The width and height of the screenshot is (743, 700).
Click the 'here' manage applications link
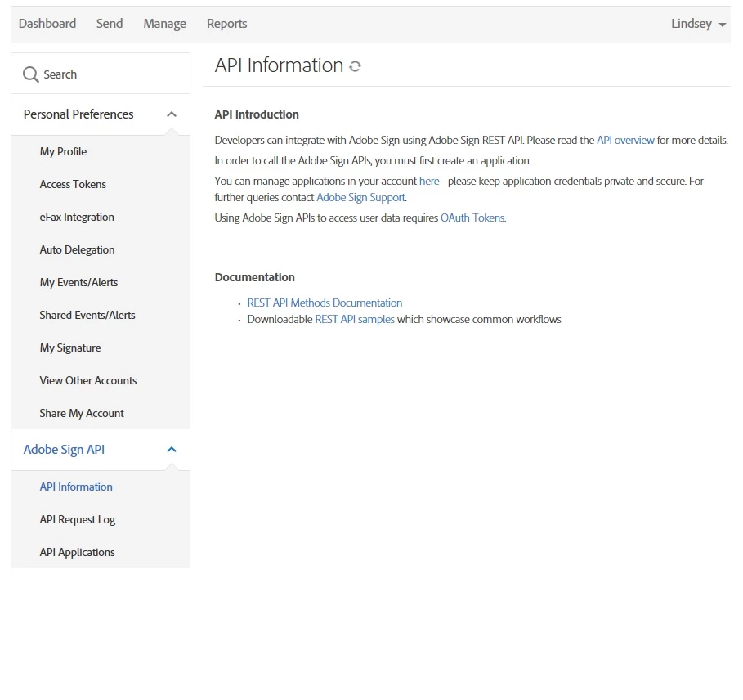(x=429, y=181)
